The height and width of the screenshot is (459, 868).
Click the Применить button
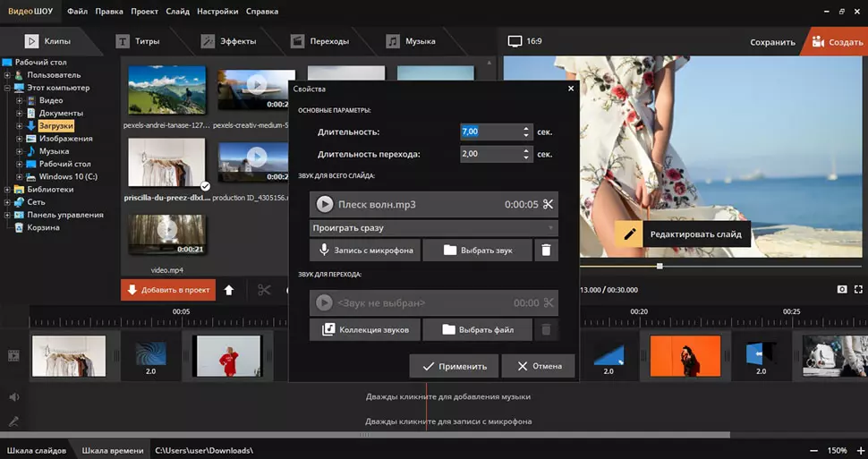click(x=454, y=366)
